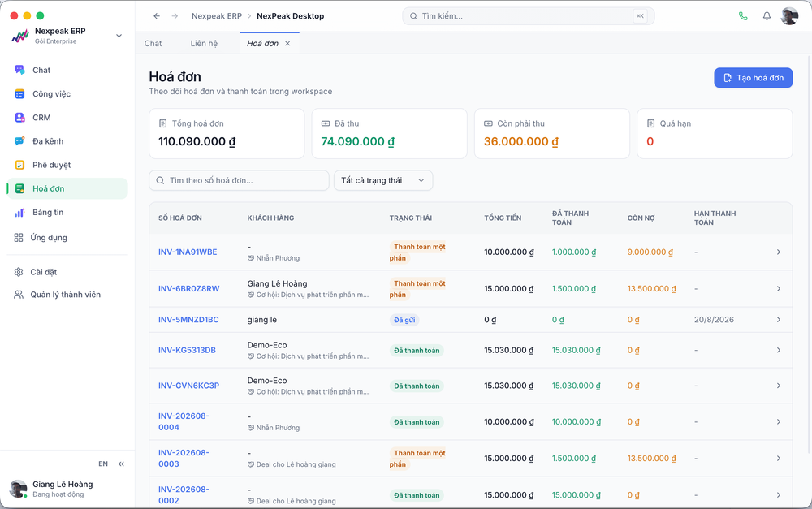812x509 pixels.
Task: Expand row INV-KG5313DB chevron
Action: pyautogui.click(x=779, y=350)
